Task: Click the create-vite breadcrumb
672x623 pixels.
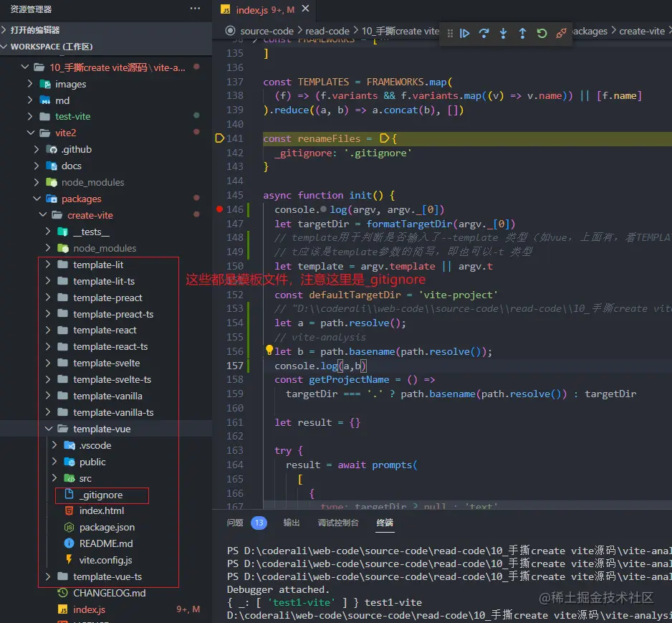Action: tap(642, 31)
